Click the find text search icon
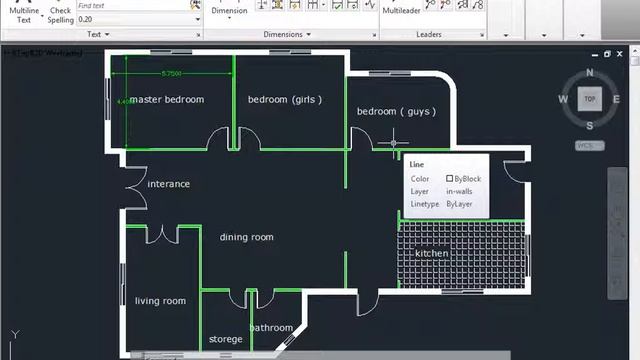This screenshot has height=360, width=640. [x=196, y=5]
